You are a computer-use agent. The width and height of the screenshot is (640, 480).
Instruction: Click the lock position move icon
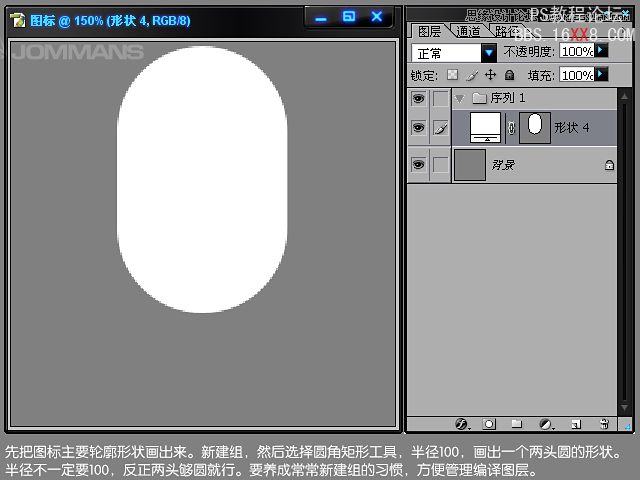point(490,75)
